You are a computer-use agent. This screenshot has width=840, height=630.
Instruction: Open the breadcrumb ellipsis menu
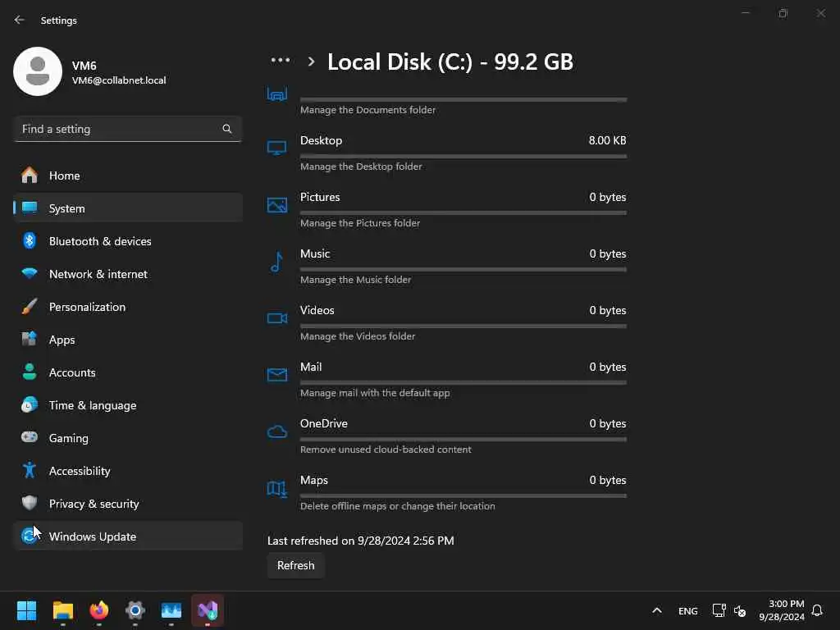(281, 61)
